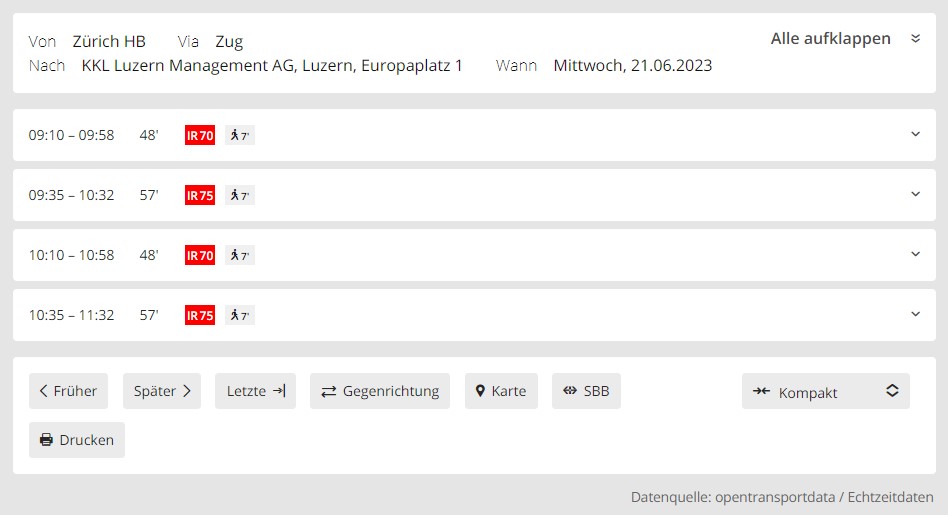Expand the 10:35 – 11:32 connection chevron
Screen dimensions: 948x515
(x=915, y=314)
